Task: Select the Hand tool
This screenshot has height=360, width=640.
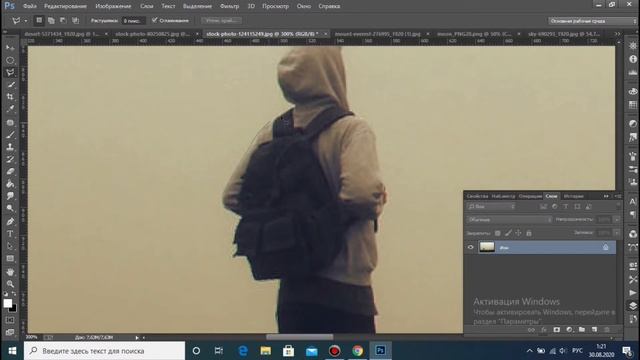Action: click(x=10, y=272)
